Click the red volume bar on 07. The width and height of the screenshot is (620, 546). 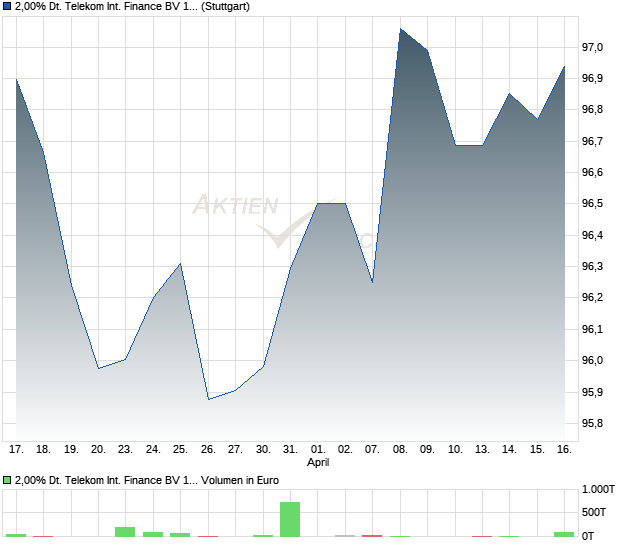(x=372, y=536)
